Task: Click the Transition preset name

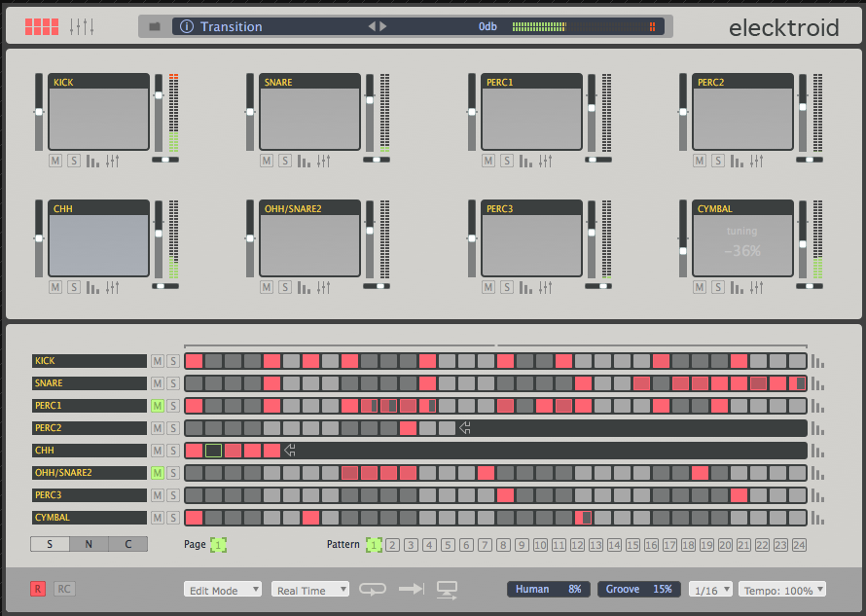Action: coord(231,26)
